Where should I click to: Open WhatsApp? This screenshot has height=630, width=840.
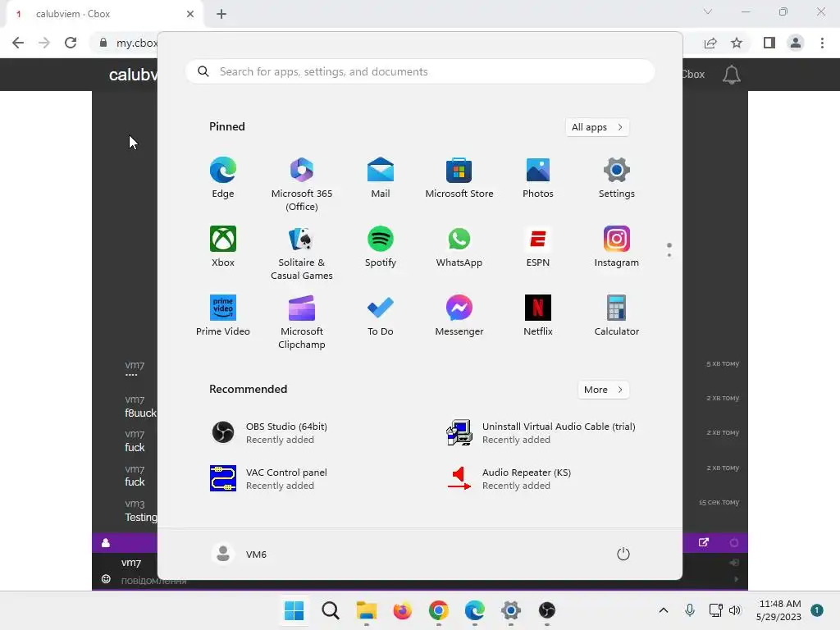[459, 246]
